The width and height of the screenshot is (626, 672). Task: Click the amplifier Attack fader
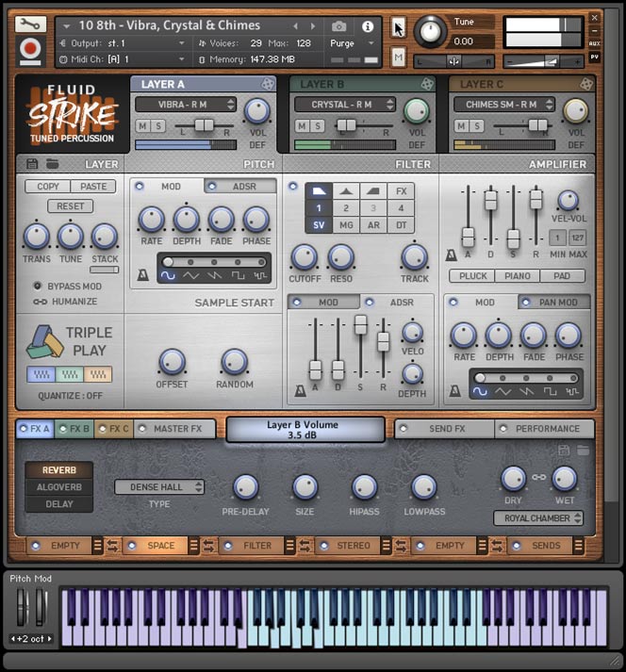pyautogui.click(x=469, y=237)
